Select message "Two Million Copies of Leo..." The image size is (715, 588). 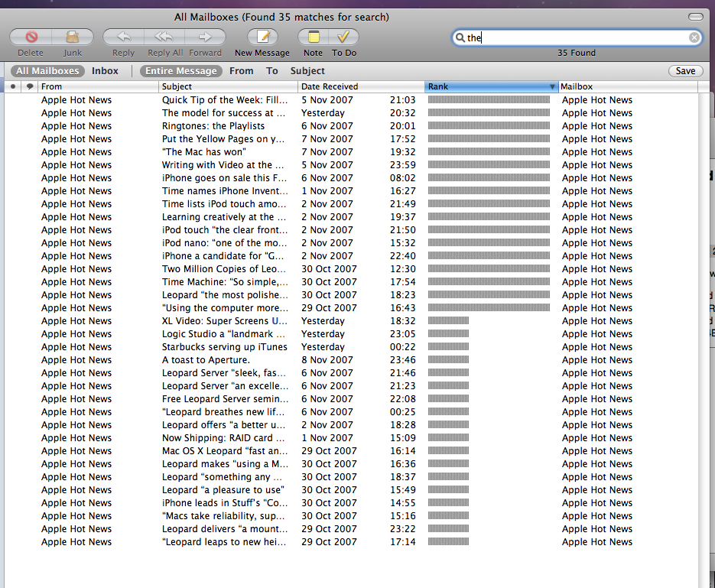351,269
